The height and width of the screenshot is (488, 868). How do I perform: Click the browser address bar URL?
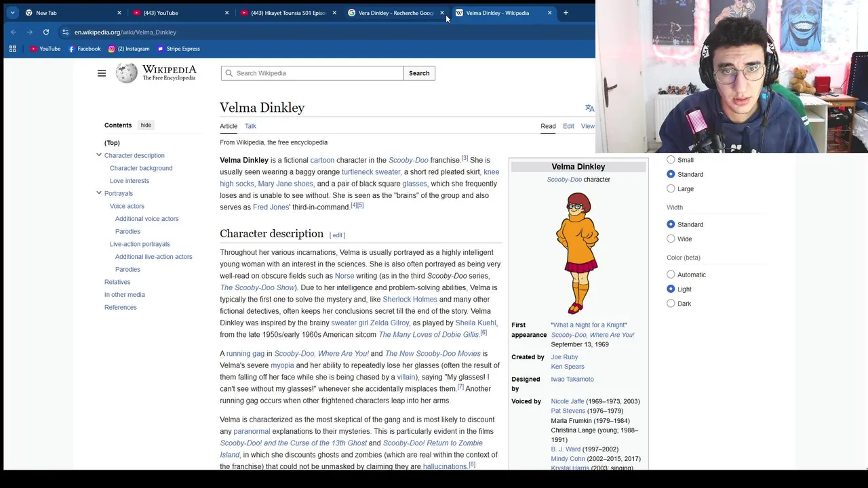(125, 32)
